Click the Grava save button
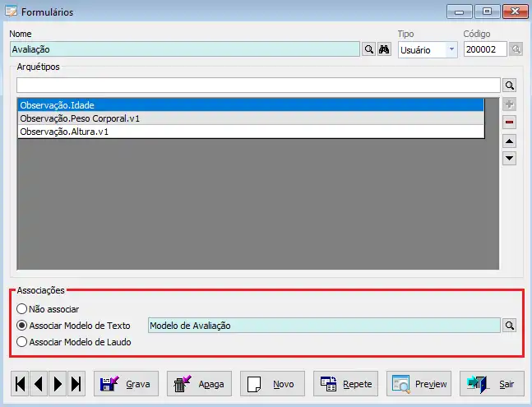The image size is (532, 407). coord(126,384)
